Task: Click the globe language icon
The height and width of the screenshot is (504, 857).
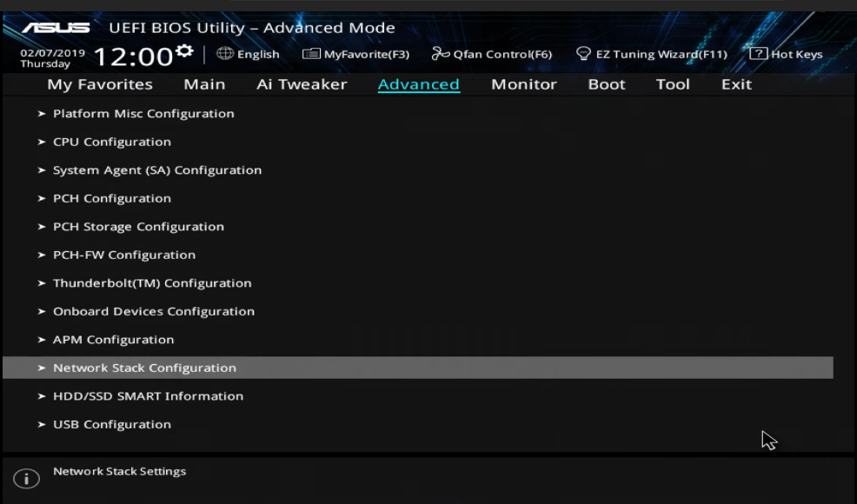Action: point(224,54)
